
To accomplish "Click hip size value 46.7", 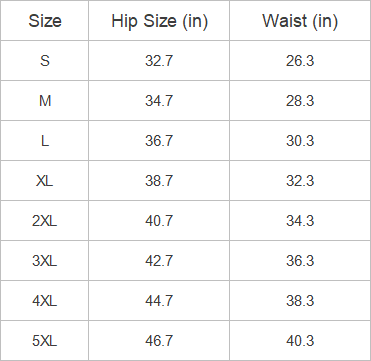I will [159, 341].
